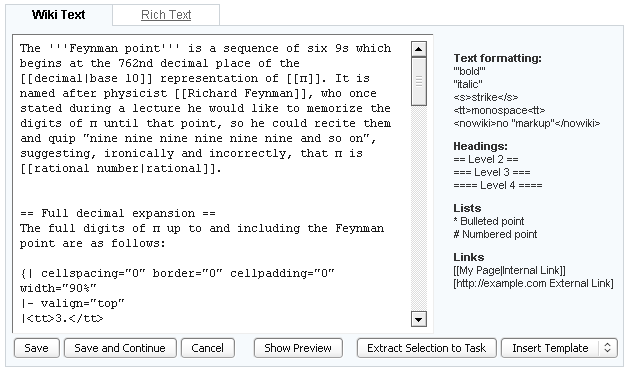Click the scrollbar down arrow
Screen dimensions: 631x375
tap(419, 319)
